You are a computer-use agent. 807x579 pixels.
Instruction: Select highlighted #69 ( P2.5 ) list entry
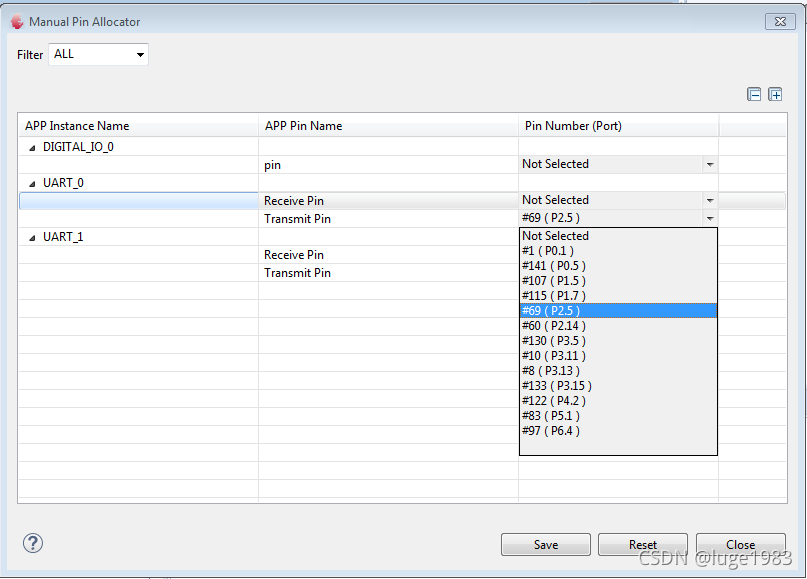pos(618,310)
